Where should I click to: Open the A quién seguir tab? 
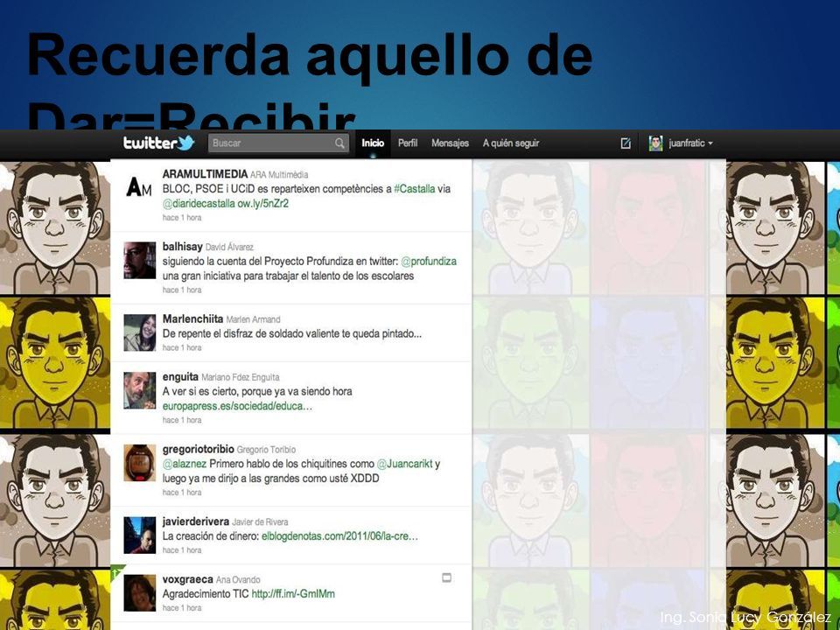[510, 143]
